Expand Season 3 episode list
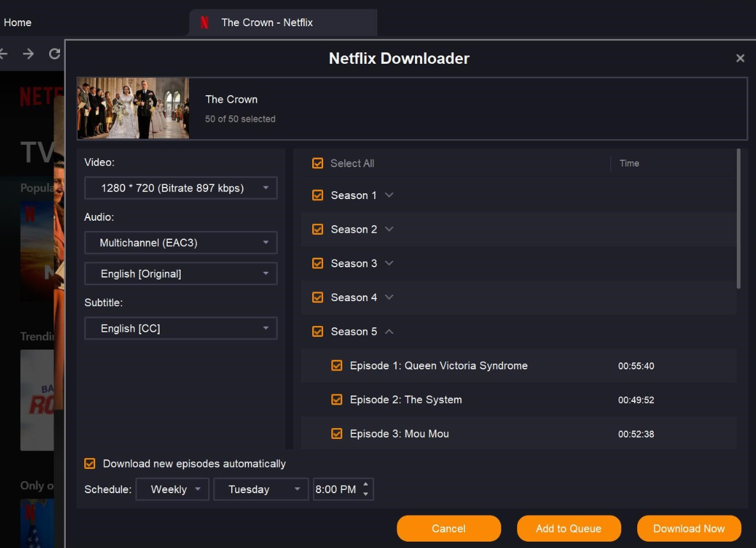Viewport: 756px width, 548px height. (389, 263)
